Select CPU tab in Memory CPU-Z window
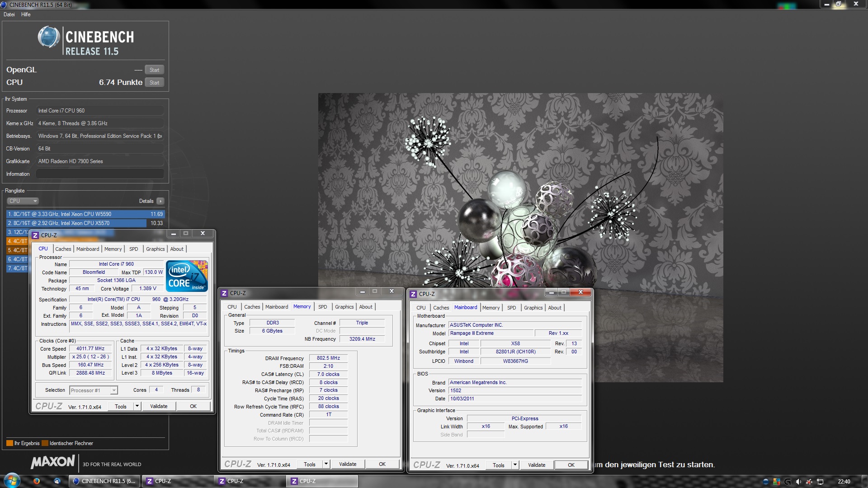868x488 pixels. click(232, 307)
